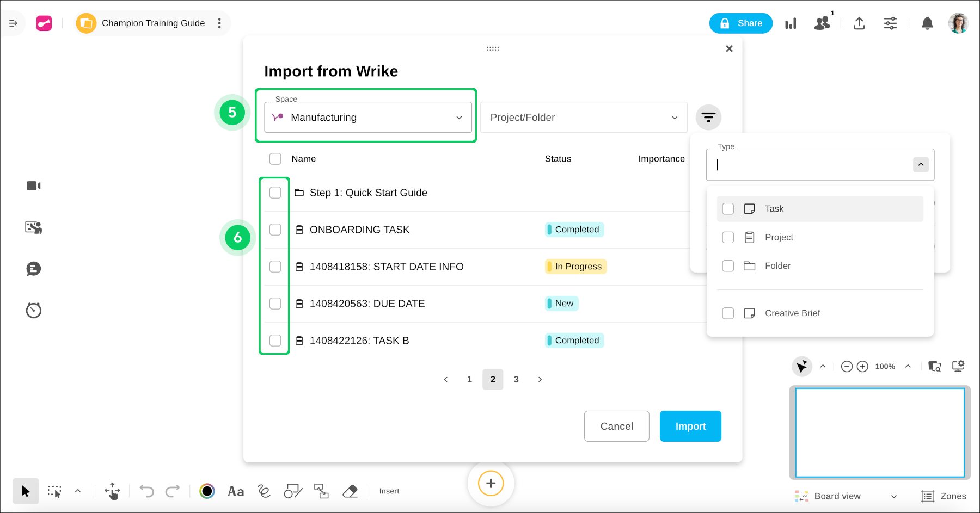
Task: Open the timer icon
Action: (34, 310)
